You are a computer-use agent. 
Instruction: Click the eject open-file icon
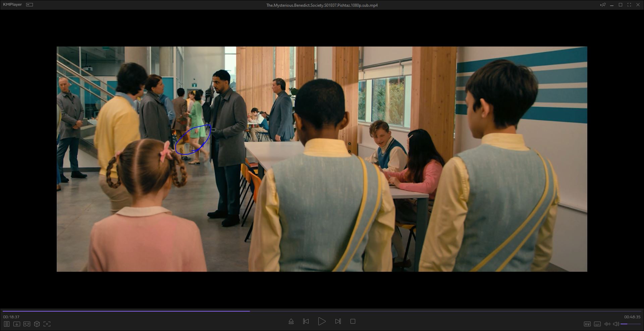pos(291,321)
